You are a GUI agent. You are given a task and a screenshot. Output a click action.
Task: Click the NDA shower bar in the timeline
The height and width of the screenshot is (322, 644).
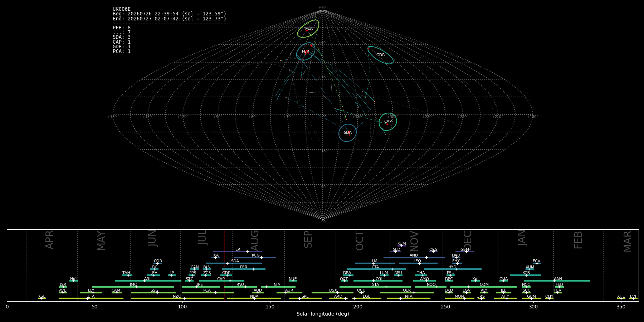[254, 298]
